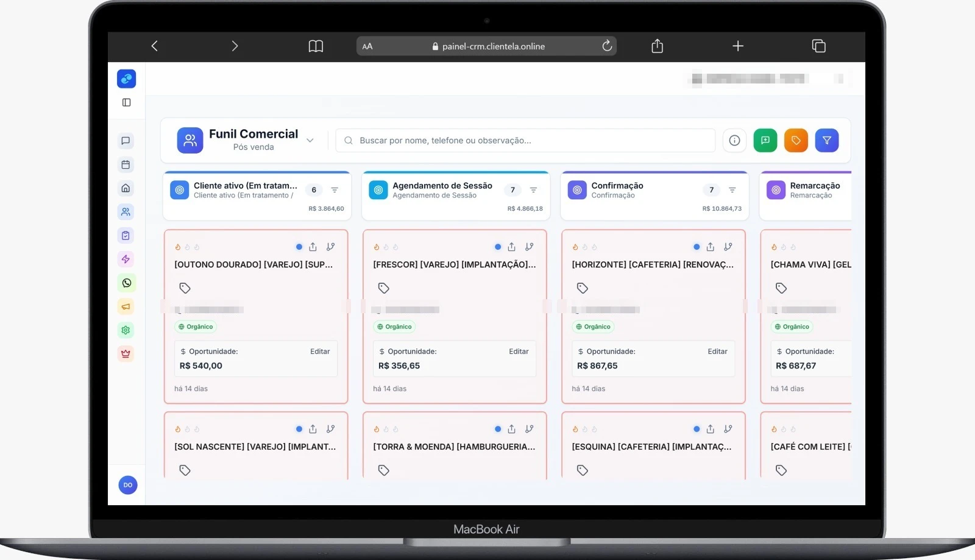Screen dimensions: 975x560
Task: Open a new tab with plus icon
Action: 738,46
